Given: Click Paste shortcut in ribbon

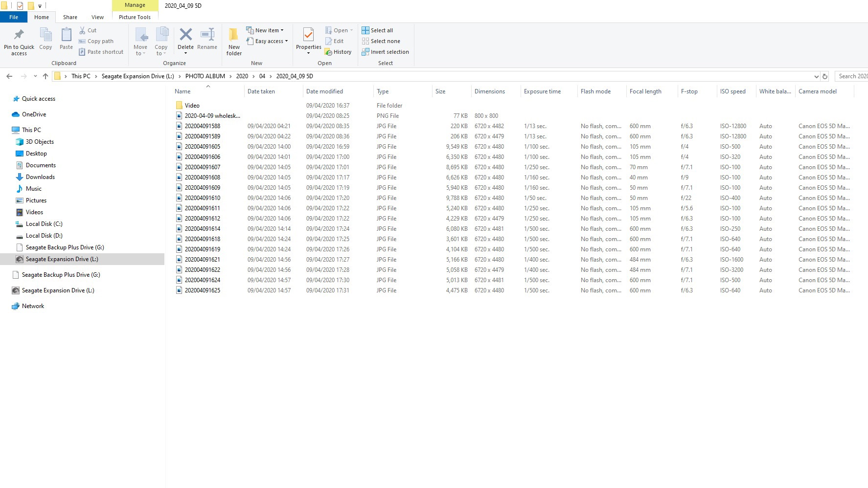Looking at the screenshot, I should [101, 52].
